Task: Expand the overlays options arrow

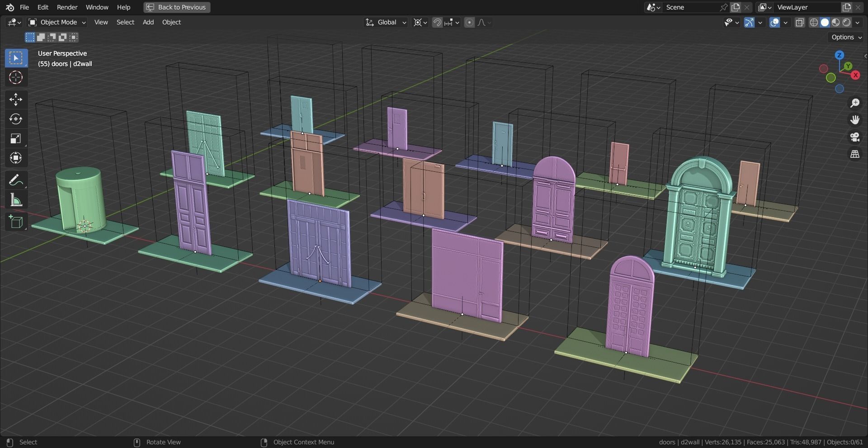Action: point(786,22)
